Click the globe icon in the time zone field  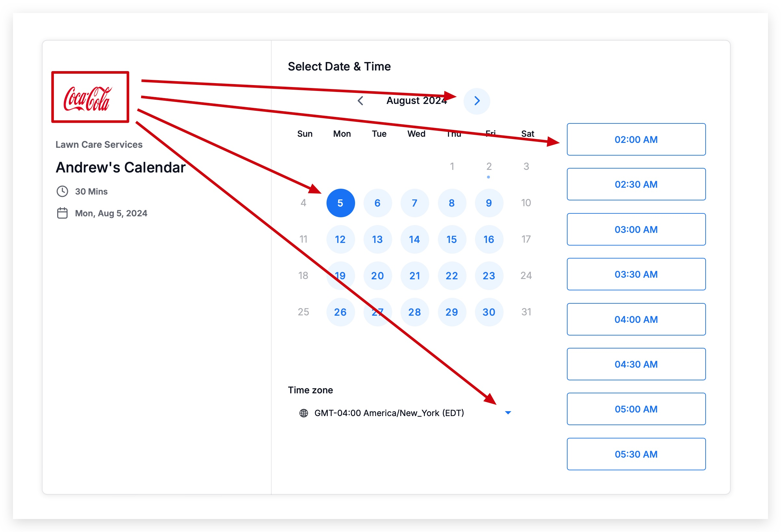click(x=303, y=413)
